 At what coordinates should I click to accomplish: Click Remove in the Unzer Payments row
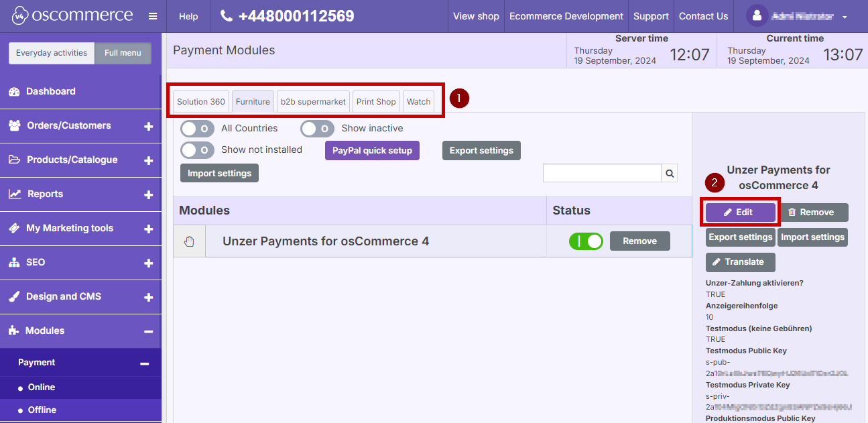pos(639,241)
